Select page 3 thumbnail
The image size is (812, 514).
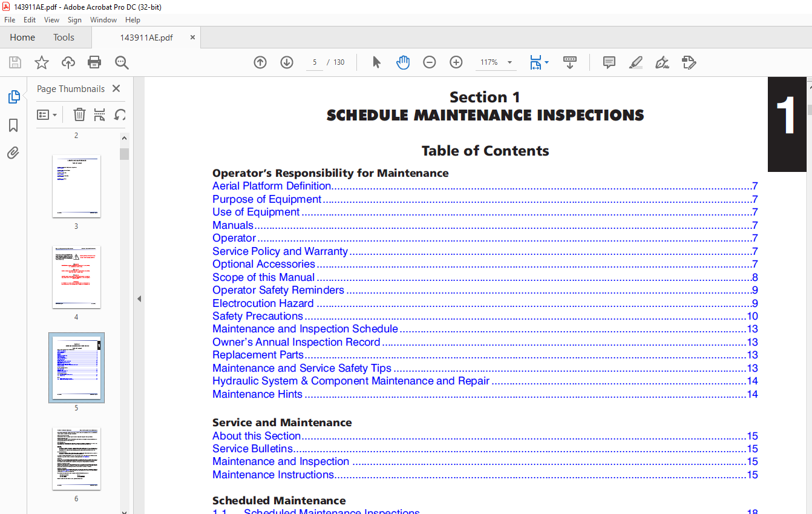click(x=76, y=186)
